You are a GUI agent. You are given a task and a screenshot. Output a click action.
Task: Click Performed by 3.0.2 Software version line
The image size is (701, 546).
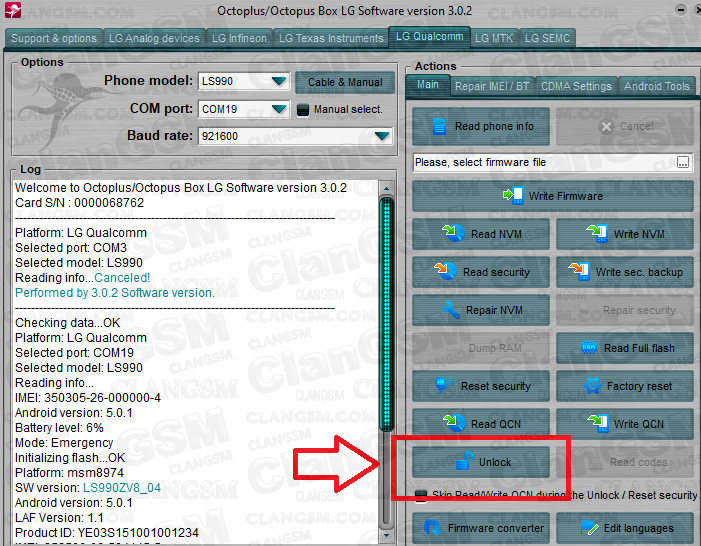pyautogui.click(x=114, y=293)
